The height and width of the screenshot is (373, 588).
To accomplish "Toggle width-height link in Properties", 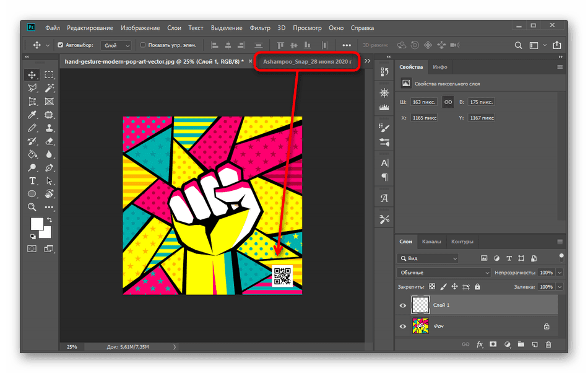I will click(x=448, y=102).
